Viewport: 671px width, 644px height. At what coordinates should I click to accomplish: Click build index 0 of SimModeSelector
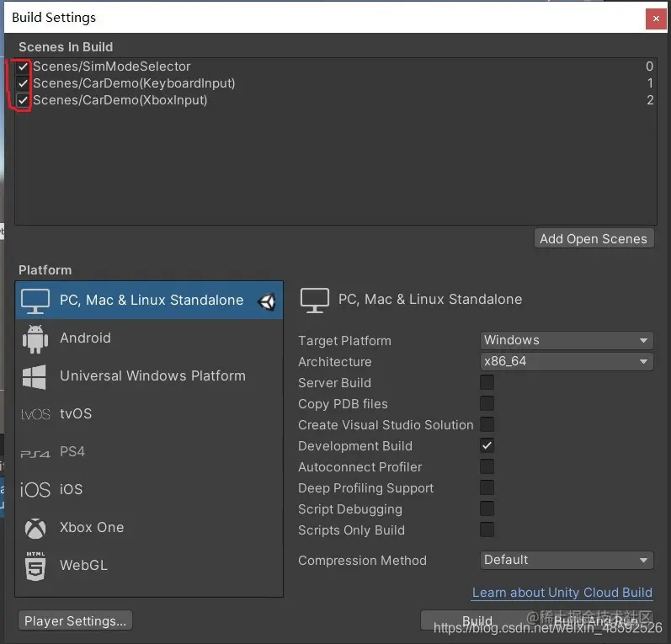[x=650, y=67]
